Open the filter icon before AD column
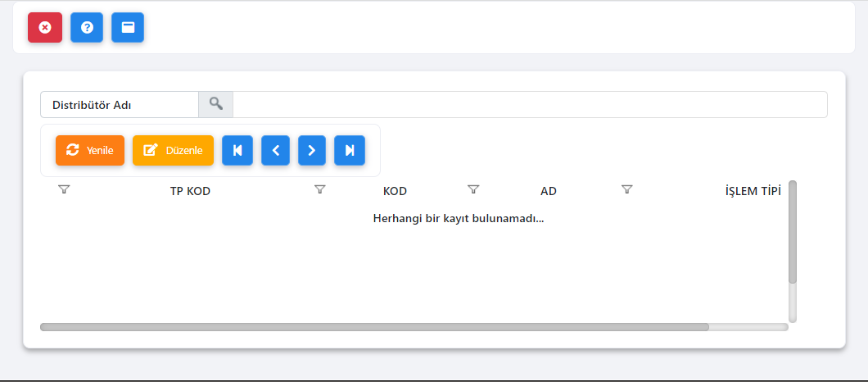The height and width of the screenshot is (382, 868). click(472, 189)
